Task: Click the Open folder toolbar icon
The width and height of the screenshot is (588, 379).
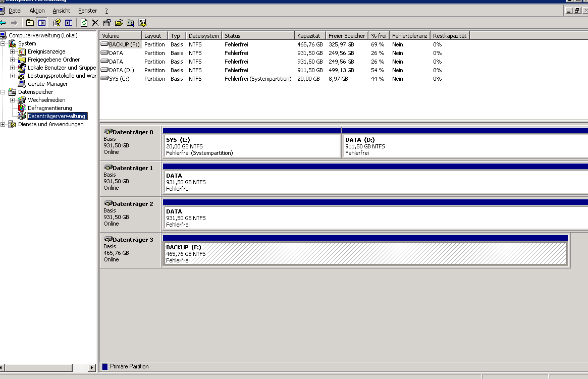Action: click(119, 23)
